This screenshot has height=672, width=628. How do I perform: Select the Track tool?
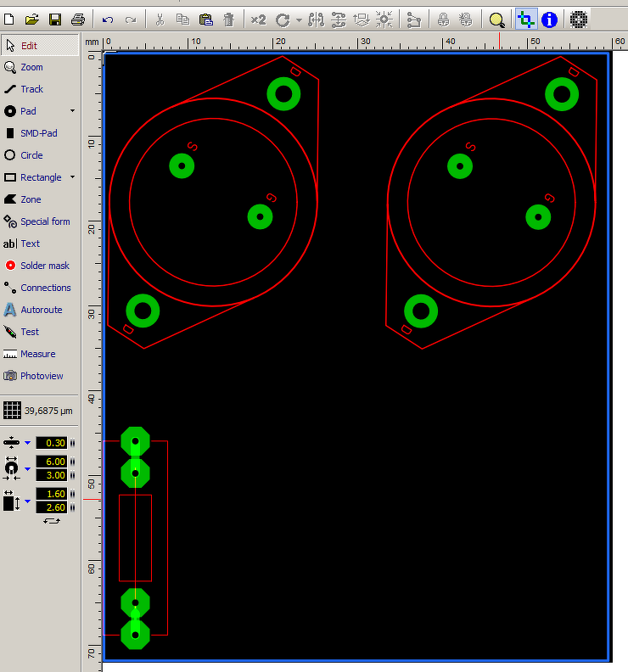pos(40,89)
